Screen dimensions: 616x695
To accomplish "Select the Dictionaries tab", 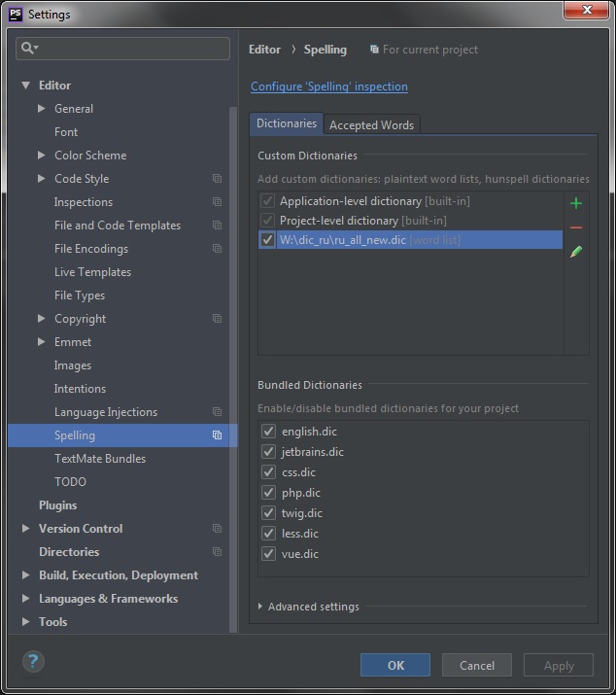I will (287, 123).
